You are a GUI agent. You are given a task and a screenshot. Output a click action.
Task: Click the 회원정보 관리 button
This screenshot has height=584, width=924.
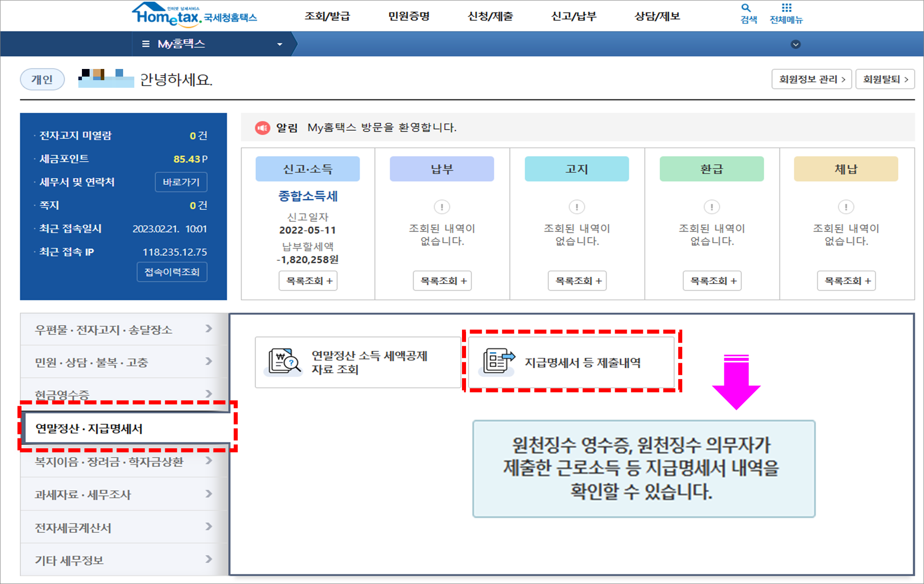811,79
